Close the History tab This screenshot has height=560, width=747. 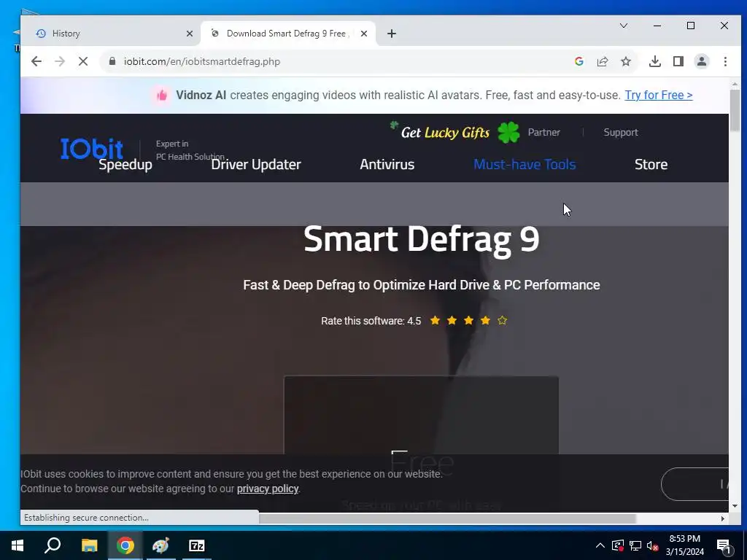point(190,34)
